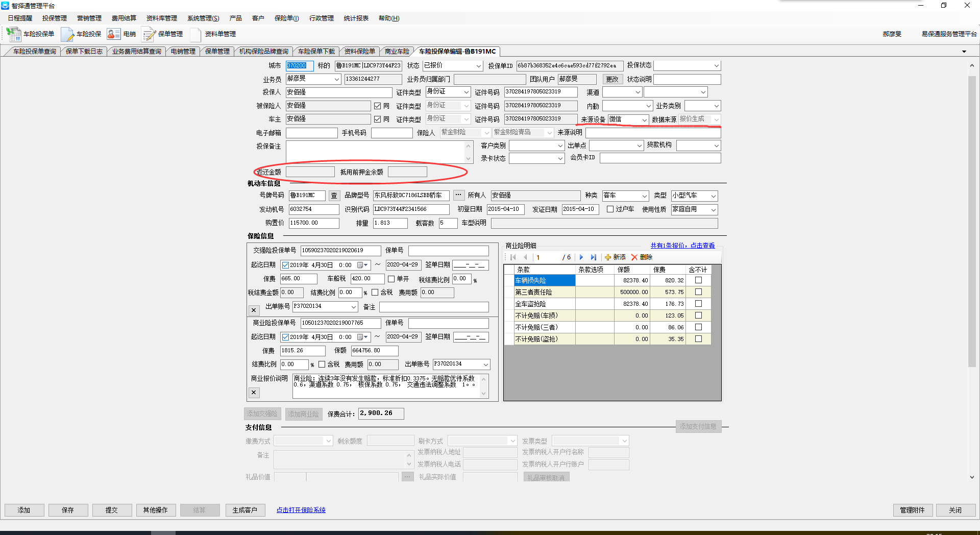The height and width of the screenshot is (535, 980).
Task: Click the 保存 button
Action: pos(68,510)
